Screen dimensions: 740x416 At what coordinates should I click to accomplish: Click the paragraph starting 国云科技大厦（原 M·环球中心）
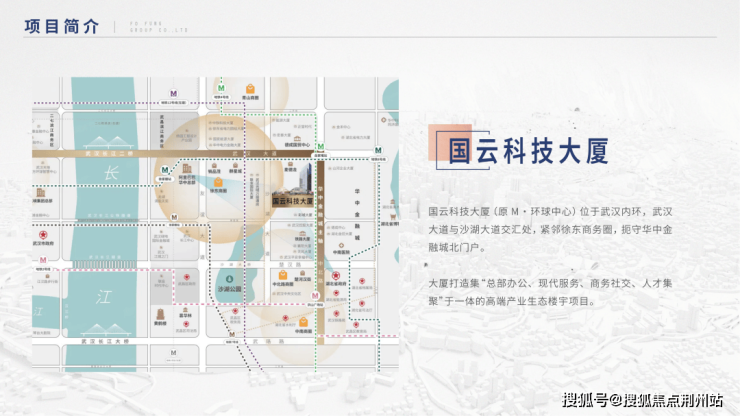[550, 229]
